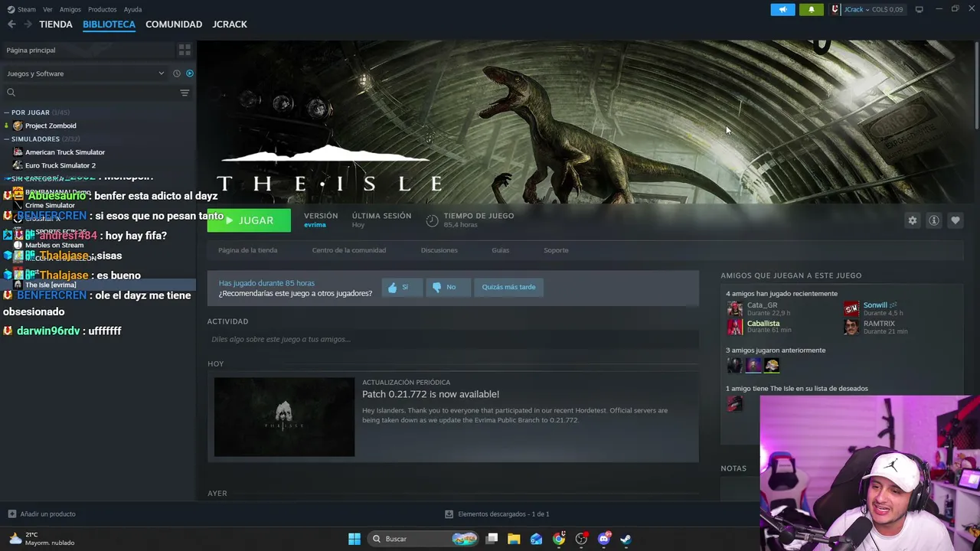Click Elementos descargados status text
Viewport: 980px width, 551px height.
click(503, 514)
